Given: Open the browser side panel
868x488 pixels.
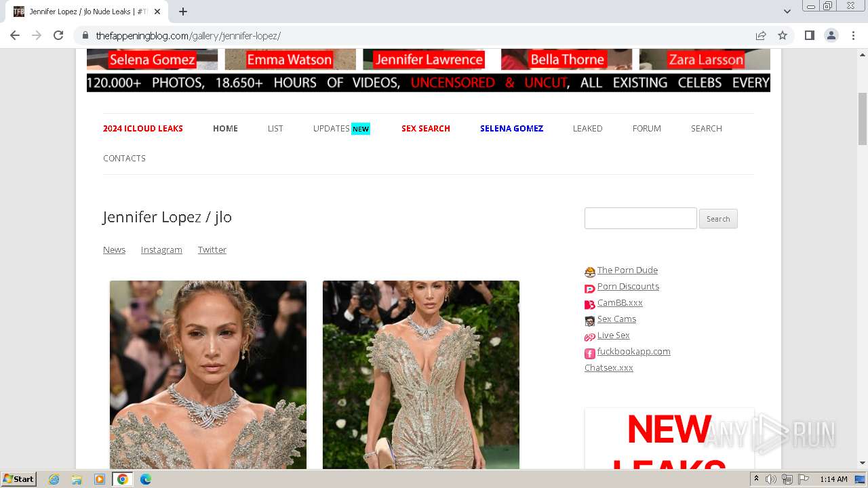Looking at the screenshot, I should pyautogui.click(x=809, y=35).
